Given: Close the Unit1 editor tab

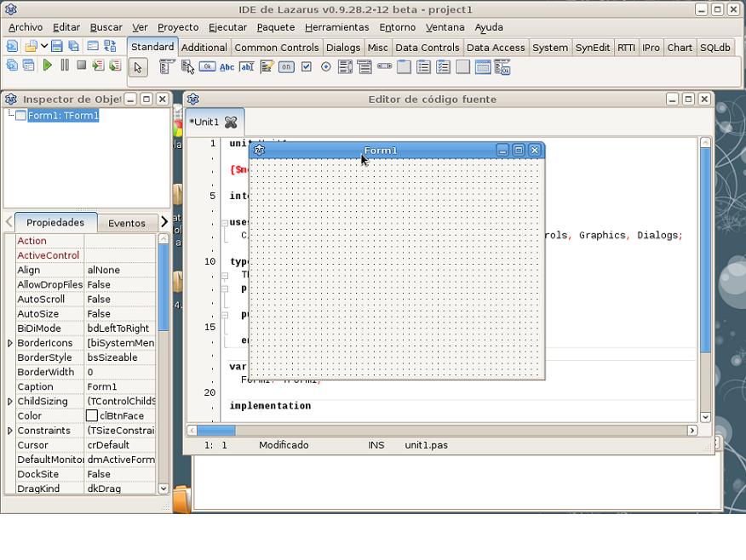Looking at the screenshot, I should click(231, 123).
